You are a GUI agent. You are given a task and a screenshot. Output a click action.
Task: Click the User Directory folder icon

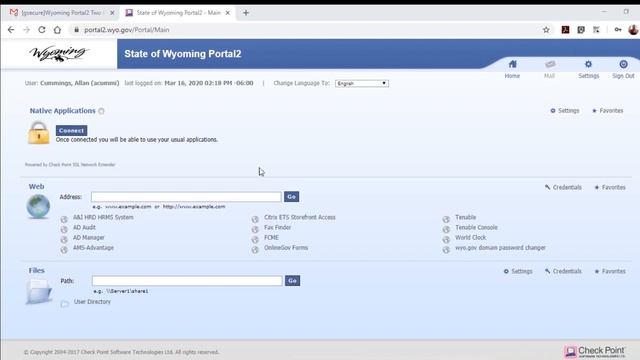pos(64,304)
